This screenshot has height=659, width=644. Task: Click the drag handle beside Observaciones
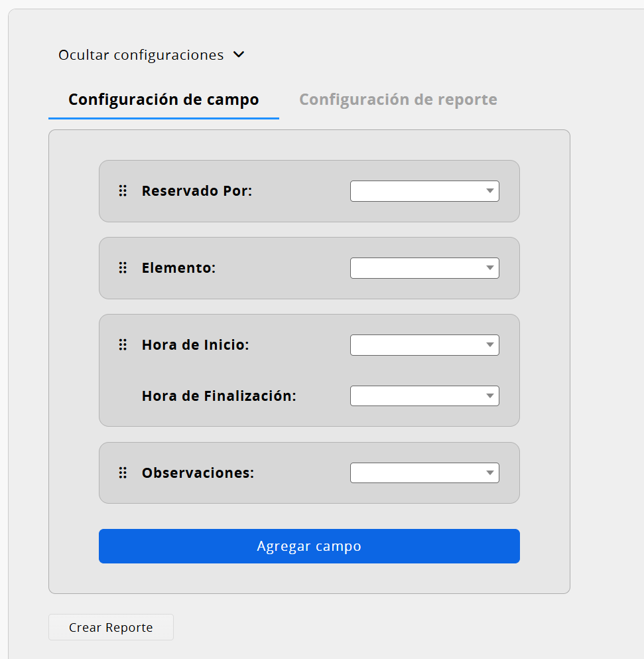point(123,473)
